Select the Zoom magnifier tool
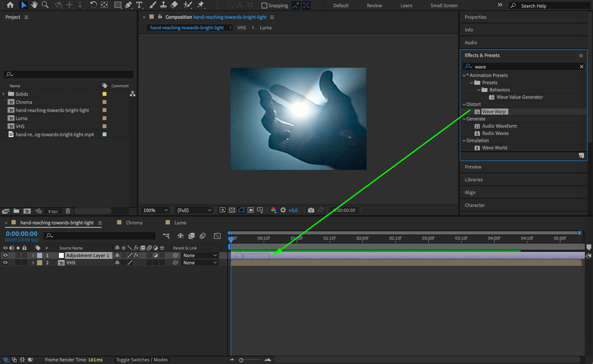Image resolution: width=593 pixels, height=364 pixels. click(45, 5)
